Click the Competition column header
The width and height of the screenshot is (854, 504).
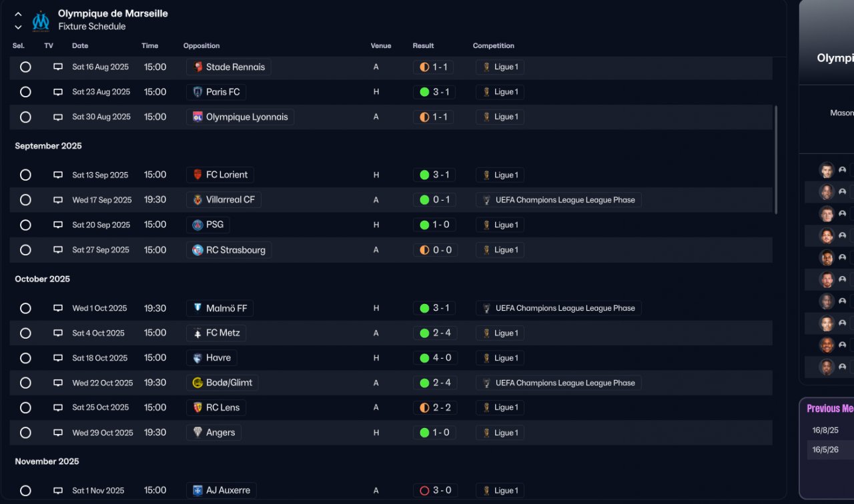point(493,46)
